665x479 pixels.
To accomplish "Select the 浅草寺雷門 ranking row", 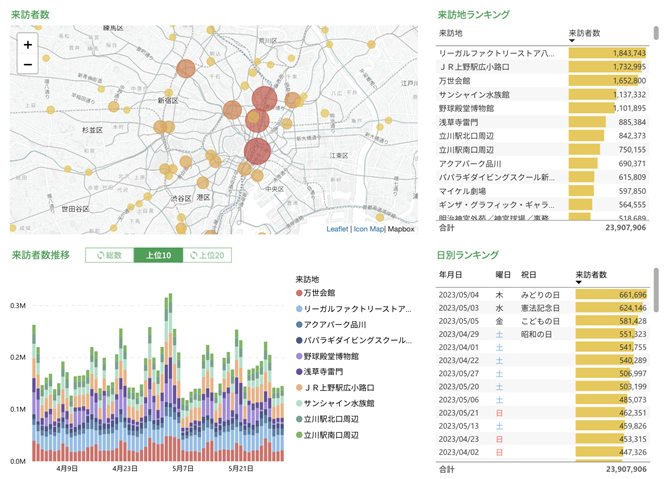I will click(542, 122).
